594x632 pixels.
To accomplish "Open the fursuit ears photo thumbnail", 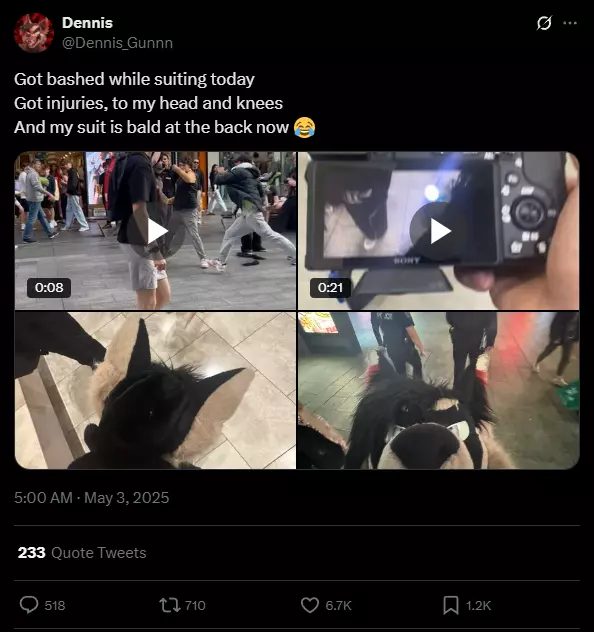I will [x=156, y=390].
